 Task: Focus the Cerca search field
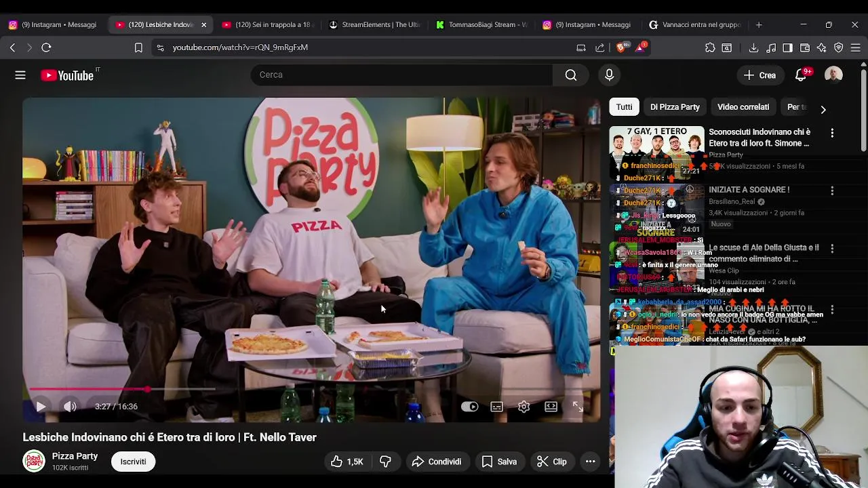[x=401, y=75]
